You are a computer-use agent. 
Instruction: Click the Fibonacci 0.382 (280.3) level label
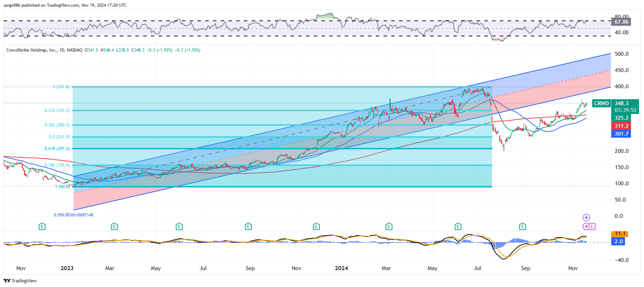pos(57,125)
